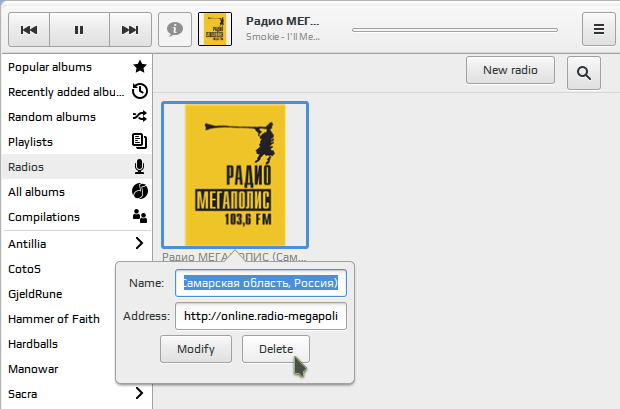This screenshot has width=620, height=409.
Task: Click the people icon for Compilations
Action: tap(140, 216)
